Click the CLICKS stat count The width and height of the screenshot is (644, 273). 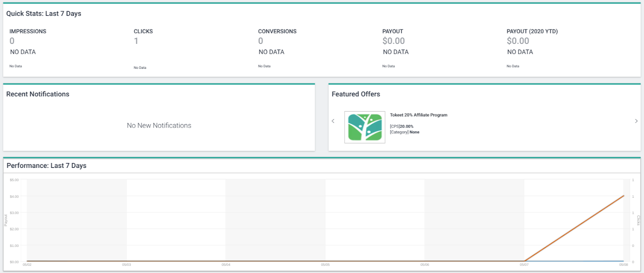(x=136, y=41)
